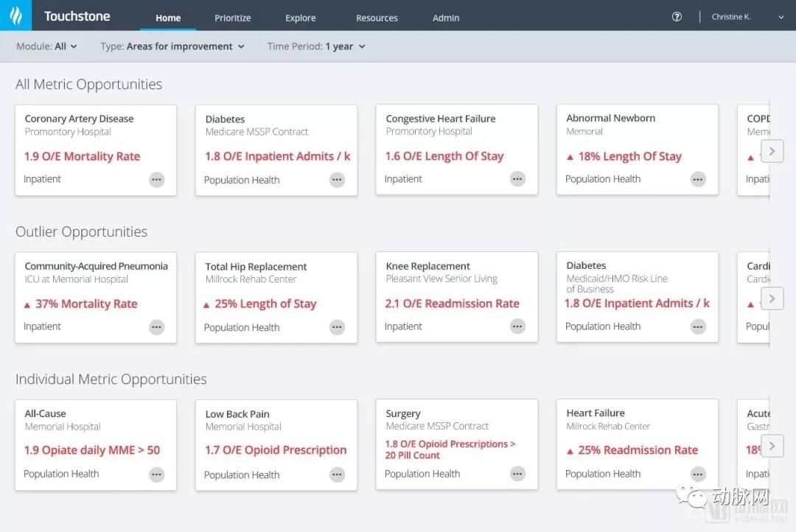796x532 pixels.
Task: Select the Low Back Pain card title
Action: [x=237, y=413]
